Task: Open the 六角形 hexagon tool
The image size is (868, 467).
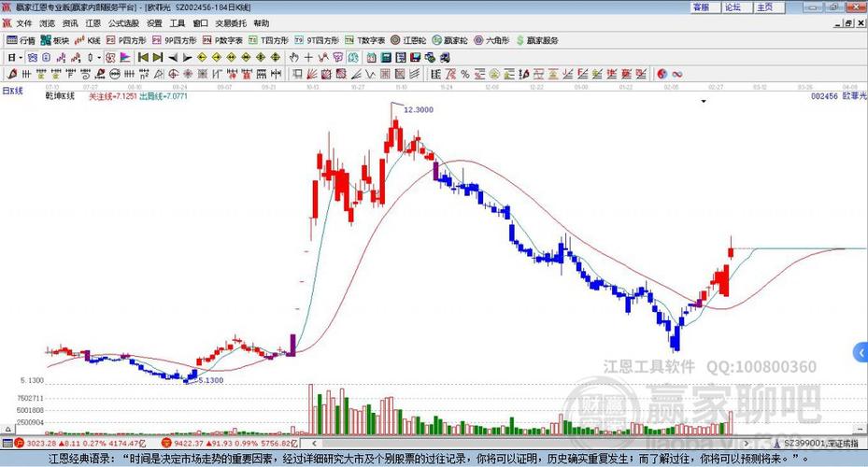Action: pos(491,41)
